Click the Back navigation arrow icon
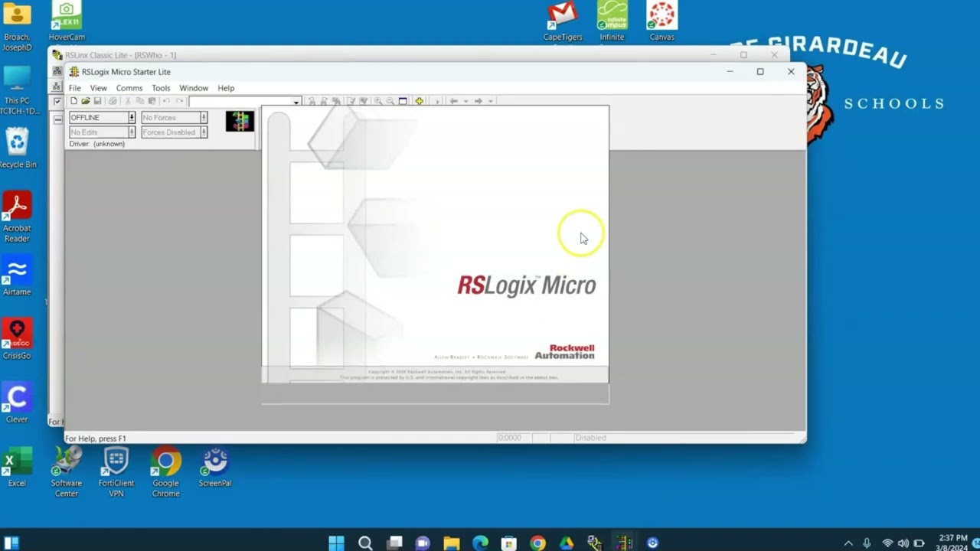 454,101
